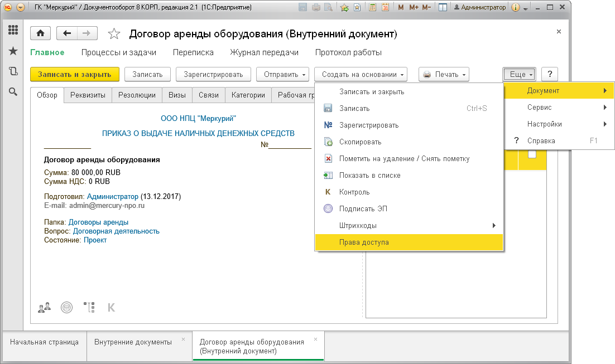Expand the Сервис submenu

[x=559, y=108]
